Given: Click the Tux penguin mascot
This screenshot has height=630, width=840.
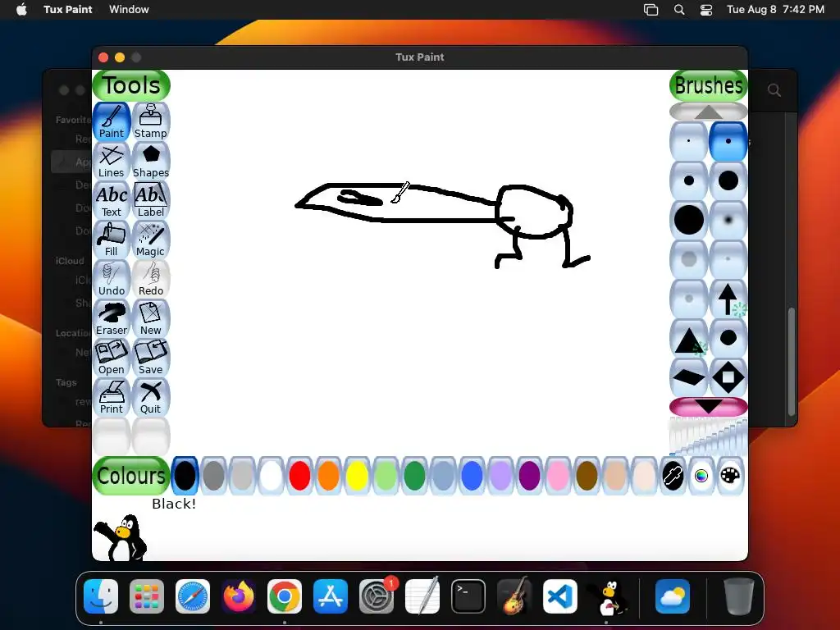Looking at the screenshot, I should click(121, 537).
